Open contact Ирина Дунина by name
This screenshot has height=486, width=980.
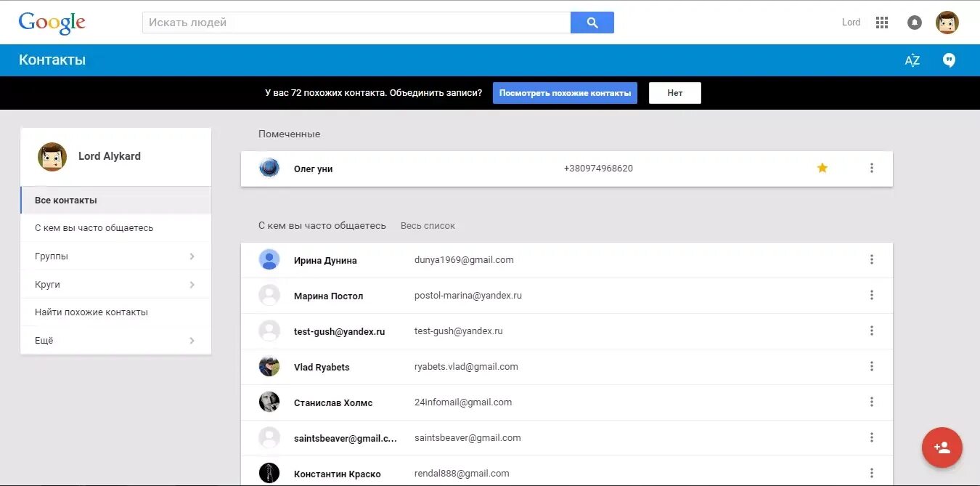(x=325, y=260)
